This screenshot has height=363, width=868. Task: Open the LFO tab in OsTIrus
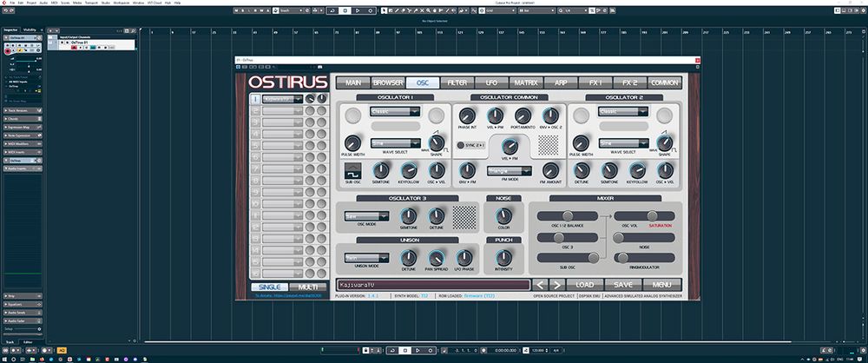(491, 82)
